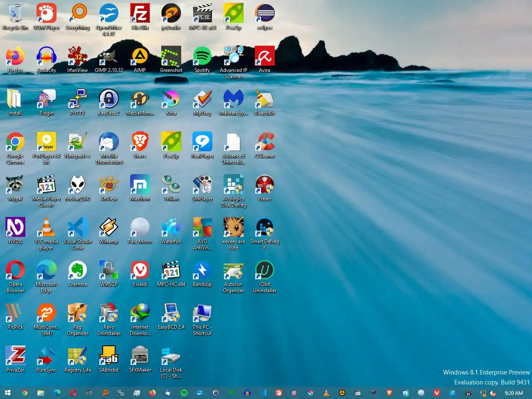Click the network status tray icon
The width and height of the screenshot is (532, 399).
pyautogui.click(x=483, y=393)
